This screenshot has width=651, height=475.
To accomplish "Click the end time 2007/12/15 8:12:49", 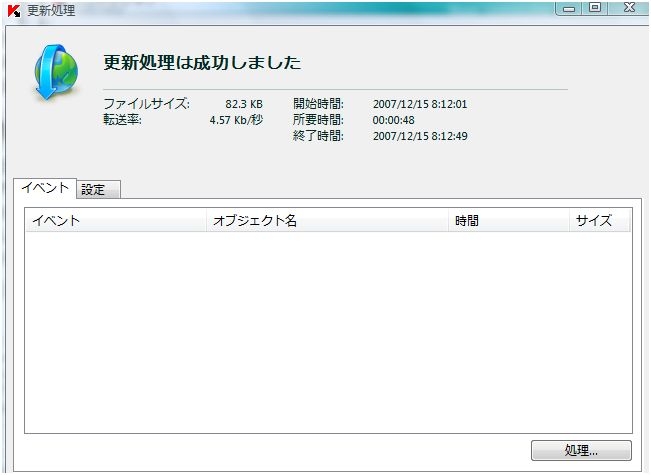I will (420, 136).
